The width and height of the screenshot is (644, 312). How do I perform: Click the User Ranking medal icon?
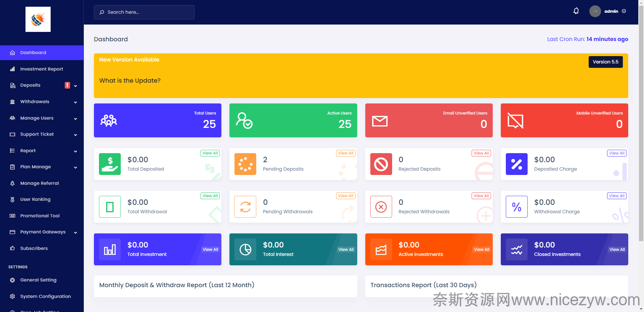pos(12,199)
